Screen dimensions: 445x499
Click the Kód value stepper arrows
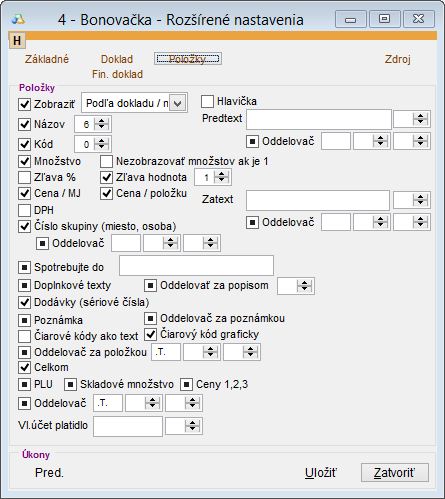pos(101,144)
